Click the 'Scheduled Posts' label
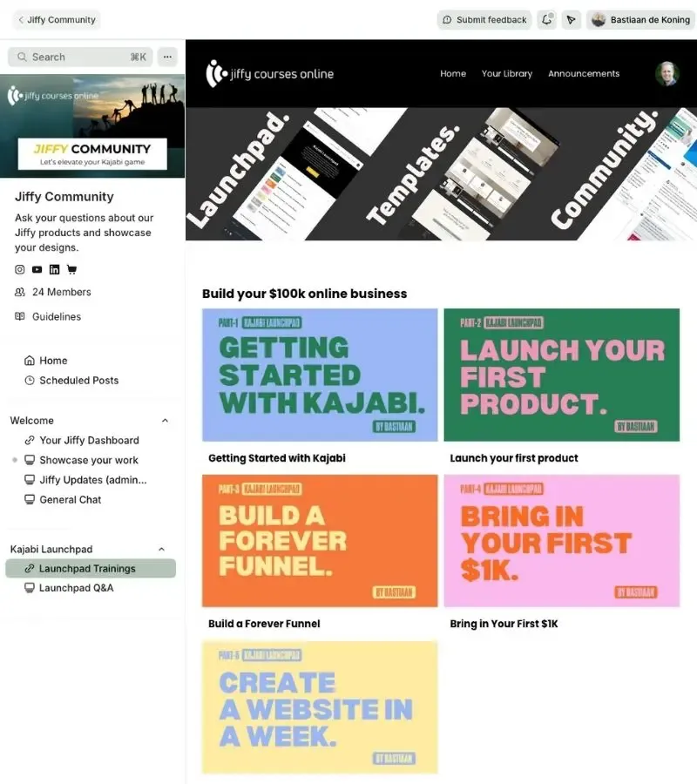697x784 pixels. point(79,381)
